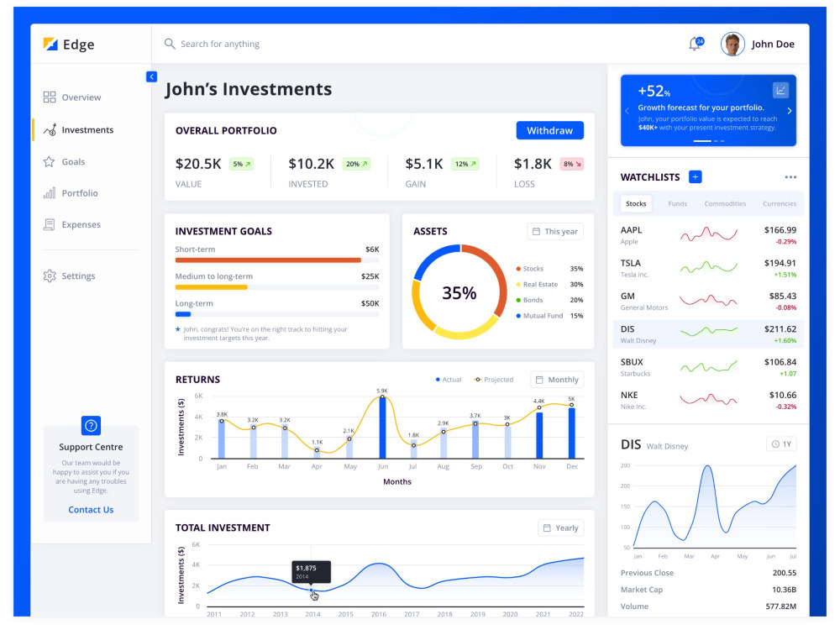The image size is (840, 630).
Task: Click the growth forecast chart icon
Action: point(780,89)
